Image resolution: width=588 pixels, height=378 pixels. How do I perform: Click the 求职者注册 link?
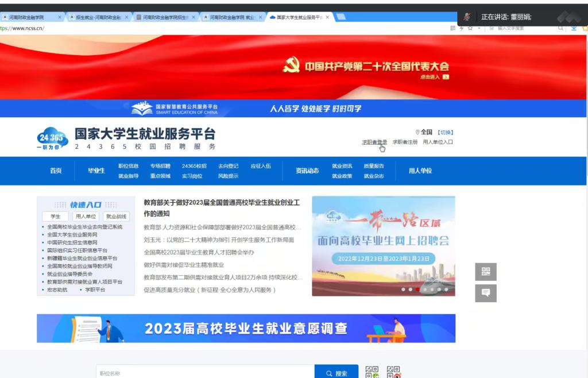[x=405, y=142]
